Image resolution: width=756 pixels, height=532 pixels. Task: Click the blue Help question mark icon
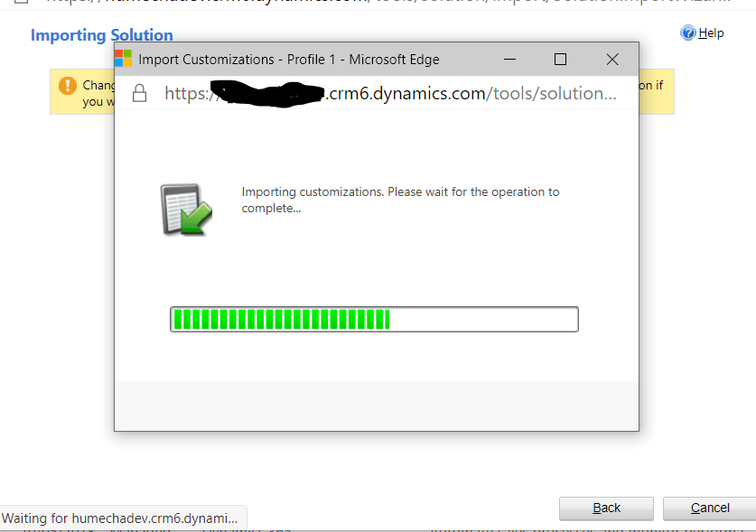click(688, 33)
